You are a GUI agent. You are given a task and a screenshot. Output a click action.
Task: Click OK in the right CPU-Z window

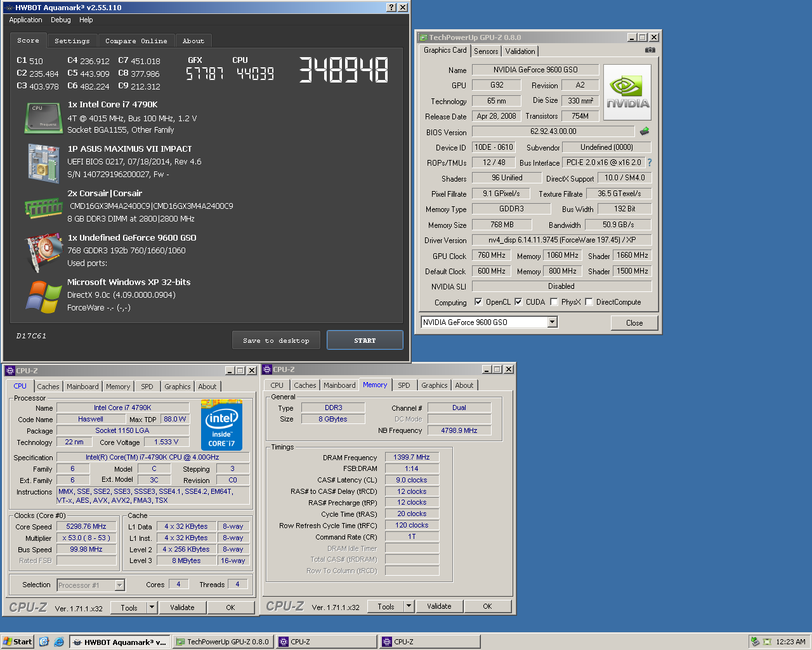pos(487,606)
